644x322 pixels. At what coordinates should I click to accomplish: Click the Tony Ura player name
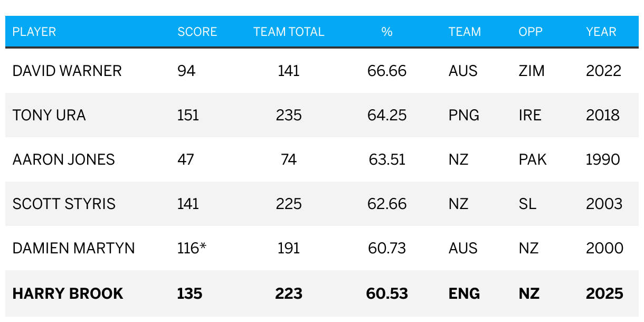pyautogui.click(x=49, y=115)
